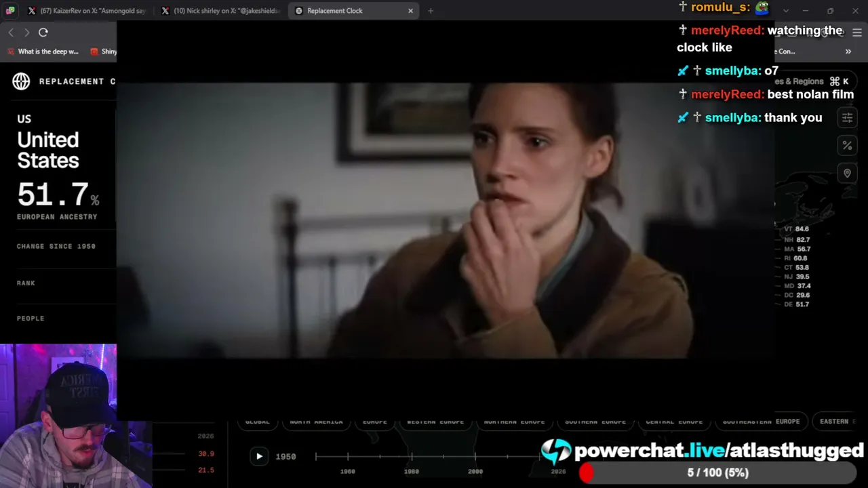Select the Central Europe region filter
This screenshot has height=488, width=868.
point(674,422)
